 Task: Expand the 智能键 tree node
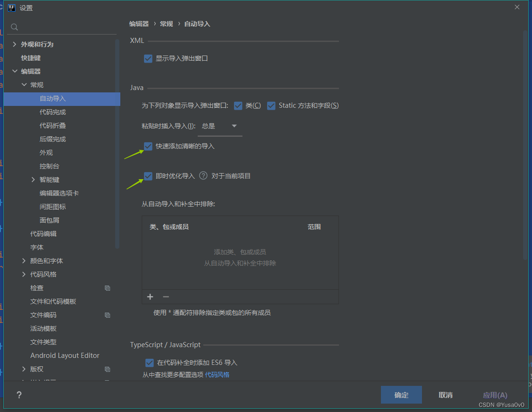33,179
